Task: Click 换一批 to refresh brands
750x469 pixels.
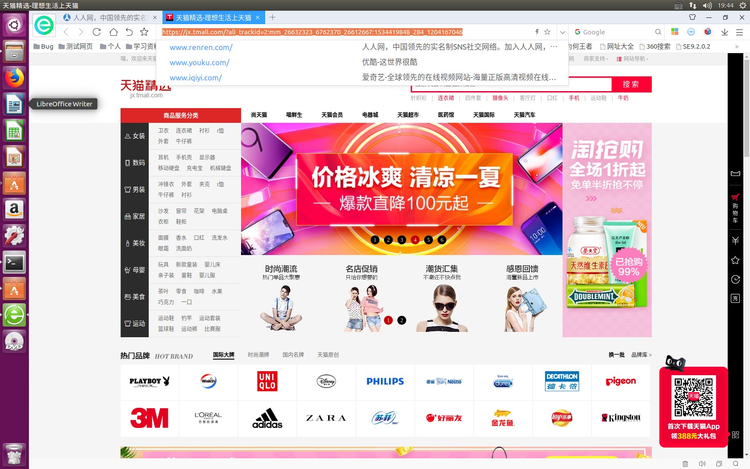Action: coord(617,355)
